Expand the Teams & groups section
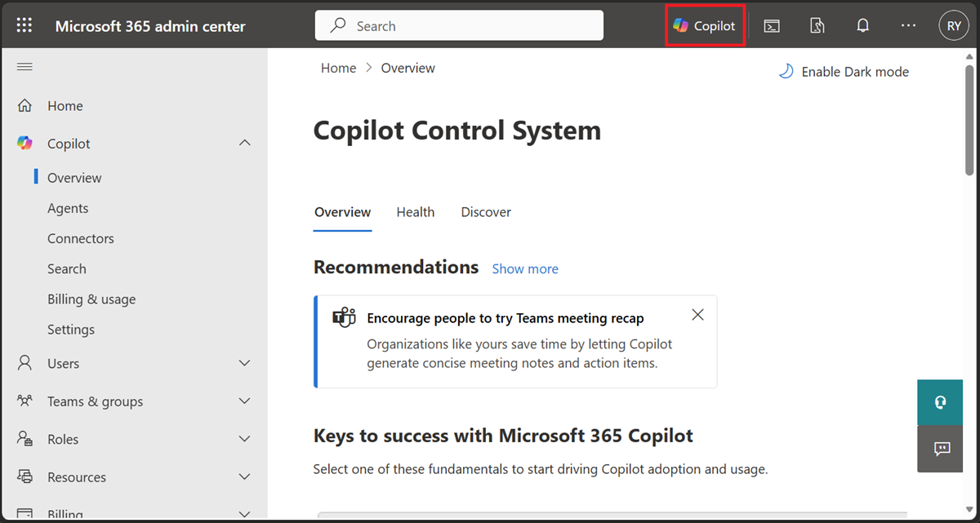This screenshot has width=980, height=523. [243, 401]
